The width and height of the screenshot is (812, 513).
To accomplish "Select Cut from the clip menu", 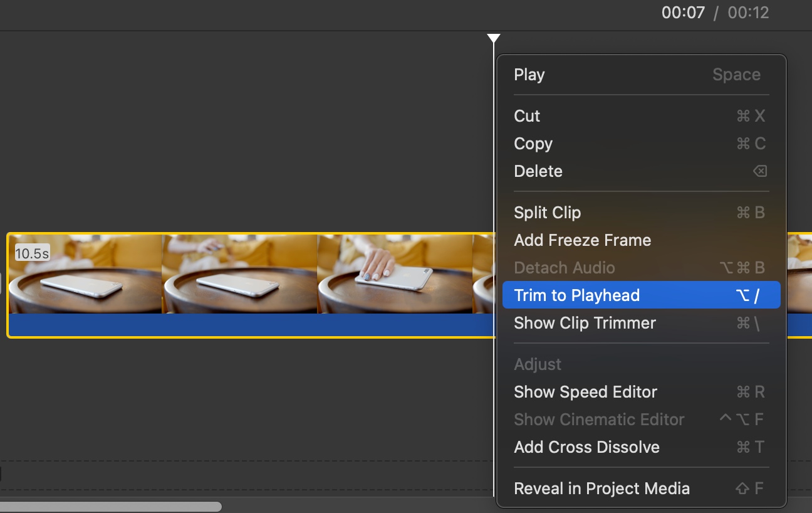I will point(526,116).
